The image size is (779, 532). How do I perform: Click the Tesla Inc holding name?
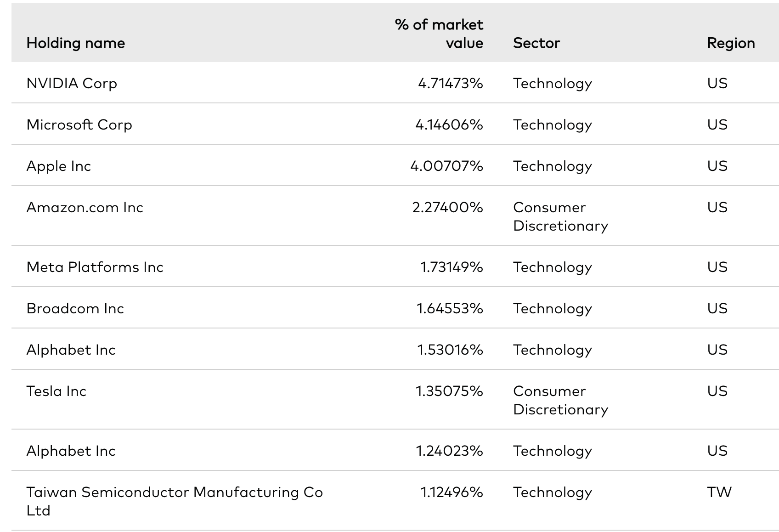(56, 391)
